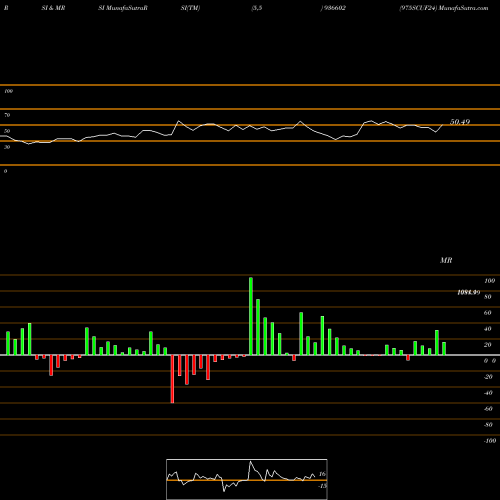This screenshot has width=500, height=500.
Task: Click the RSI axis label 30
Action: [x=7, y=147]
